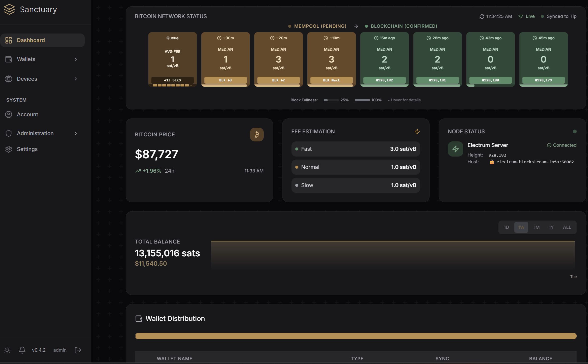Click the 100% block fullness legend bar
Screen dimensions: 588x364
(362, 100)
